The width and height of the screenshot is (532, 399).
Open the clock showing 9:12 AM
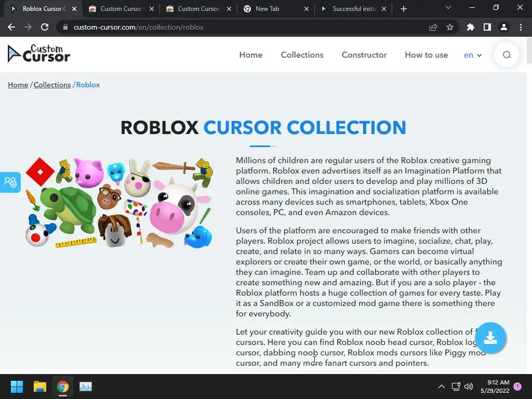point(495,387)
